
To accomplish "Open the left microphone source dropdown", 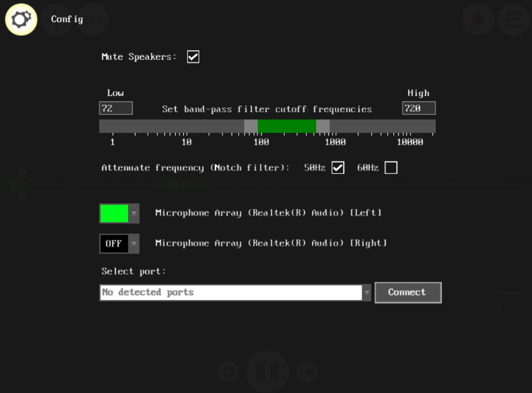I will coord(133,213).
